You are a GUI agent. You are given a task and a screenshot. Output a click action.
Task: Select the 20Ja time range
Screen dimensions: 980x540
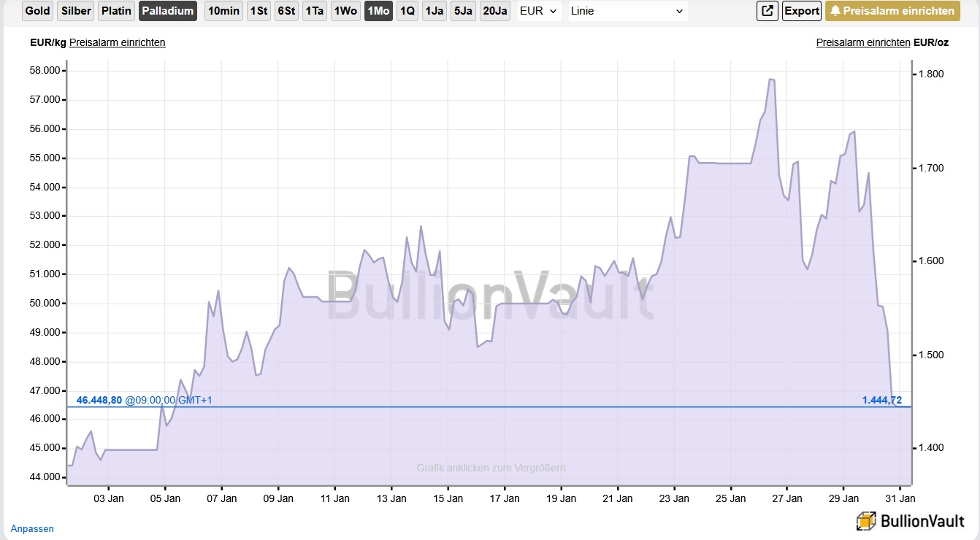click(495, 11)
